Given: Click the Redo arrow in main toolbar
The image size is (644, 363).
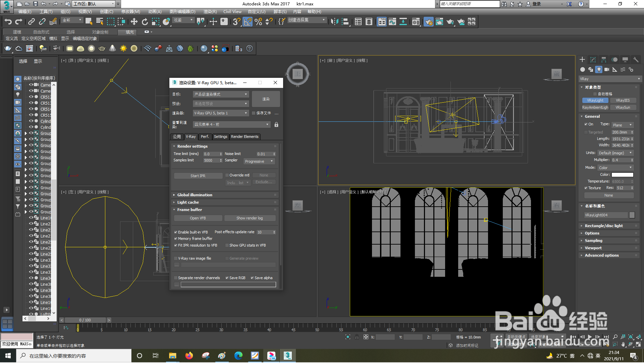Looking at the screenshot, I should pos(19,22).
